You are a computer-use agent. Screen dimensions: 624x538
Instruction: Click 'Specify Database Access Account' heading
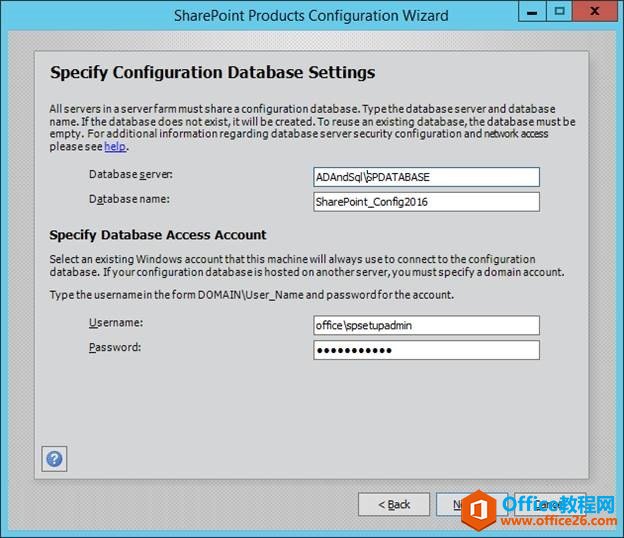[x=158, y=235]
